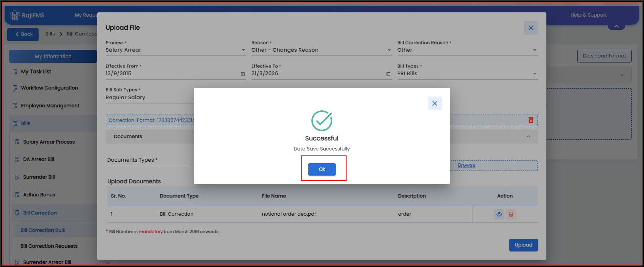Screen dimensions: 644x267
Task: Open DA Arrear Bill menu item
Action: 39,159
